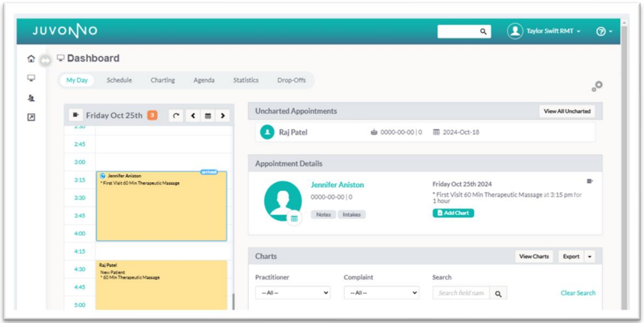Open the calendar date picker icon
The width and height of the screenshot is (644, 323).
pyautogui.click(x=208, y=116)
